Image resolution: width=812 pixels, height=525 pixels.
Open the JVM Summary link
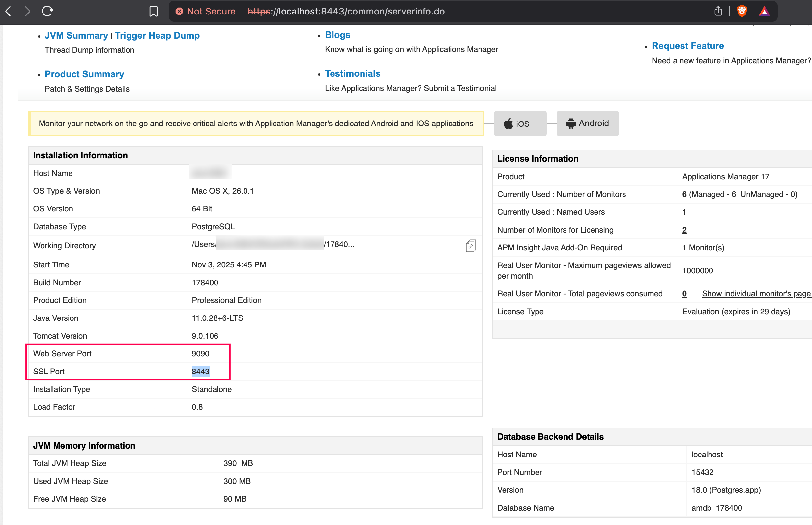pyautogui.click(x=76, y=36)
